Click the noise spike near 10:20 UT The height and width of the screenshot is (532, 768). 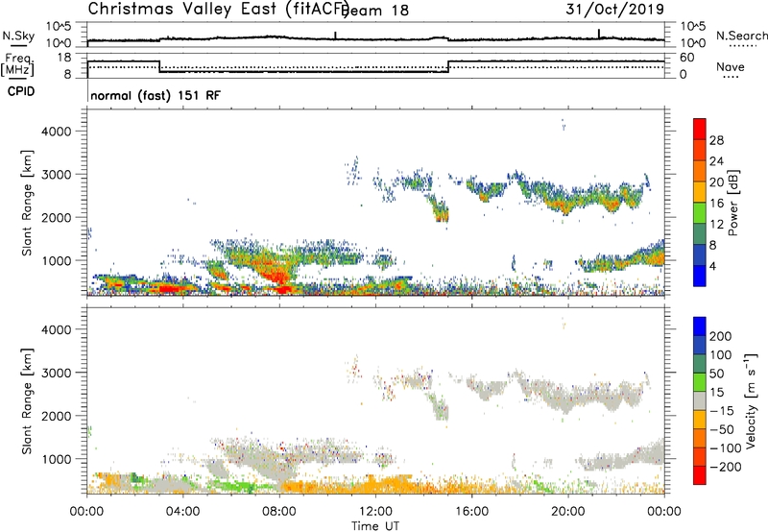click(335, 35)
